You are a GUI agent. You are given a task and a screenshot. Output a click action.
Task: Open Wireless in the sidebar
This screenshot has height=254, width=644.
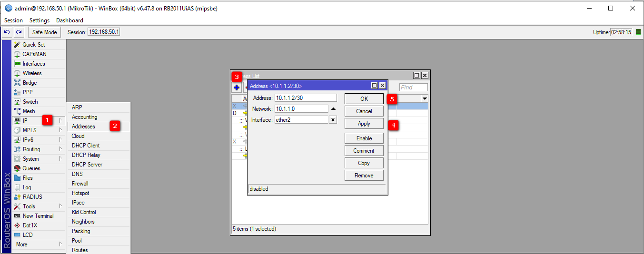tap(32, 73)
